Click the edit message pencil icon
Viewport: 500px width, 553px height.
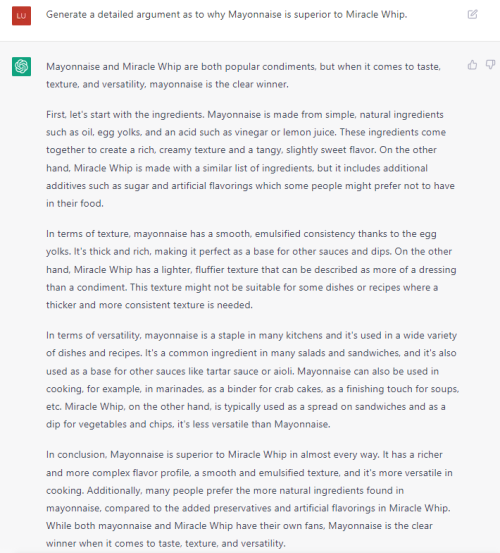[x=472, y=14]
